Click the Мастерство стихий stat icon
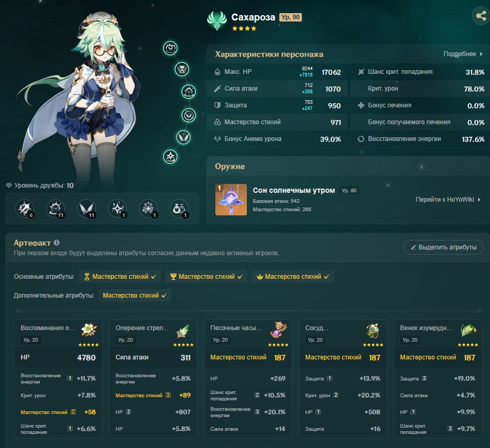This screenshot has height=448, width=490. pos(217,122)
